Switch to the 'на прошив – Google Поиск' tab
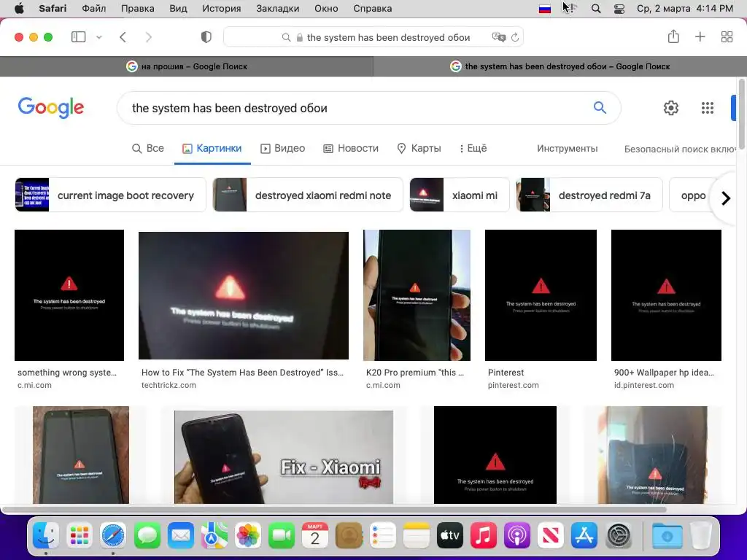This screenshot has height=560, width=747. (x=187, y=66)
